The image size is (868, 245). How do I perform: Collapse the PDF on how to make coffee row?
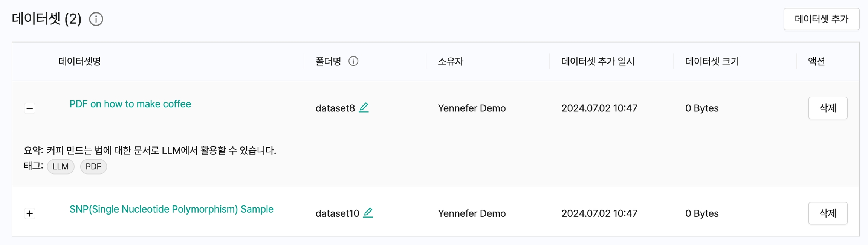tap(30, 108)
